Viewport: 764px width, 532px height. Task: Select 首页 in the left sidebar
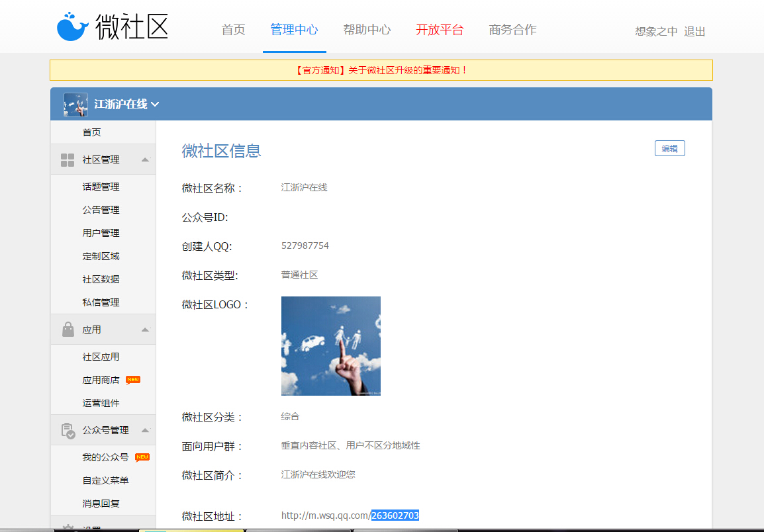[91, 132]
